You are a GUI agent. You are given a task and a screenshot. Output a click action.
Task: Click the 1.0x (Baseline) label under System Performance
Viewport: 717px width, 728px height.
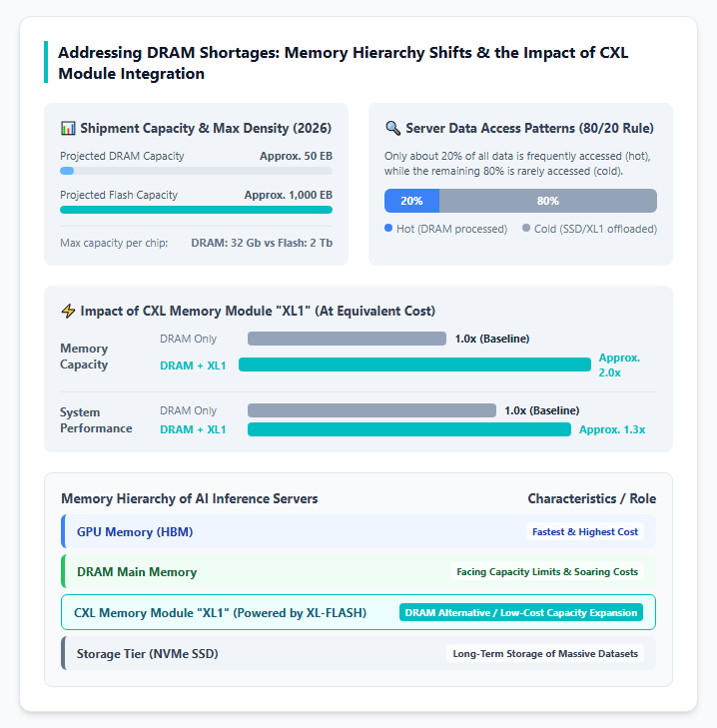tap(542, 410)
